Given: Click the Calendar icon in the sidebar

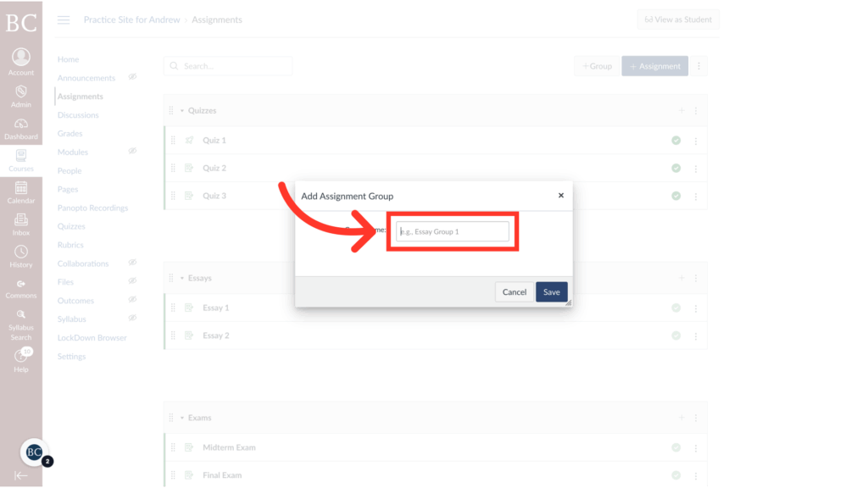Looking at the screenshot, I should [20, 188].
